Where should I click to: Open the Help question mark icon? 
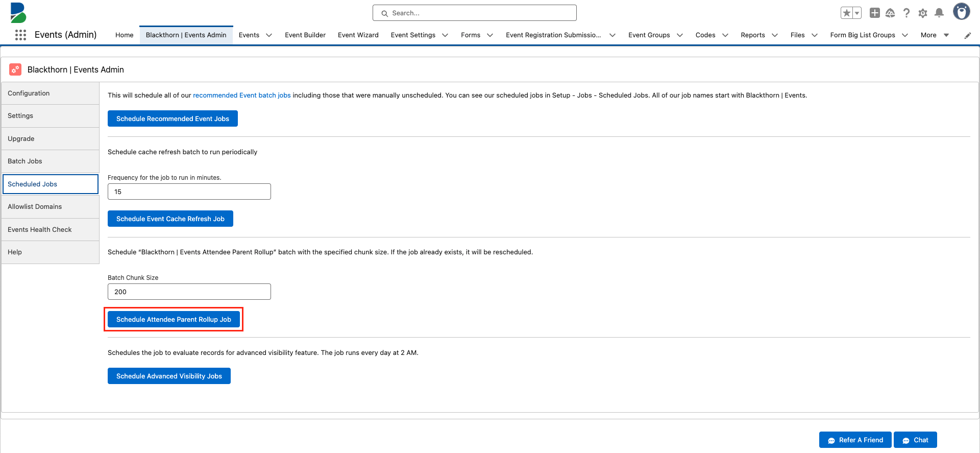click(x=906, y=13)
